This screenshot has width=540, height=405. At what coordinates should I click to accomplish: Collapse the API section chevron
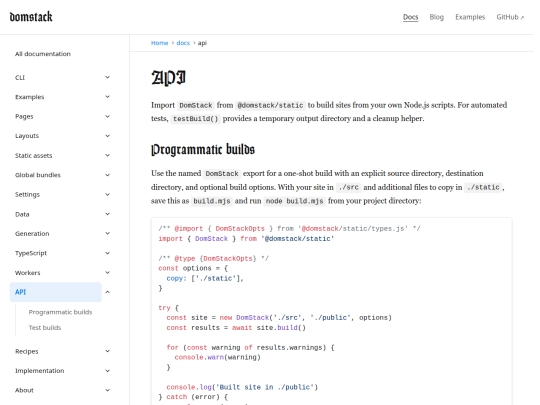[107, 292]
